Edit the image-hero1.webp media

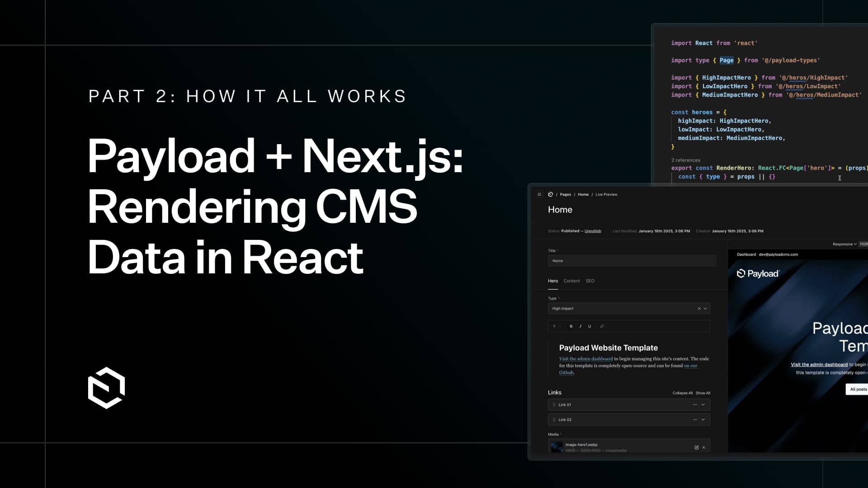coord(697,447)
